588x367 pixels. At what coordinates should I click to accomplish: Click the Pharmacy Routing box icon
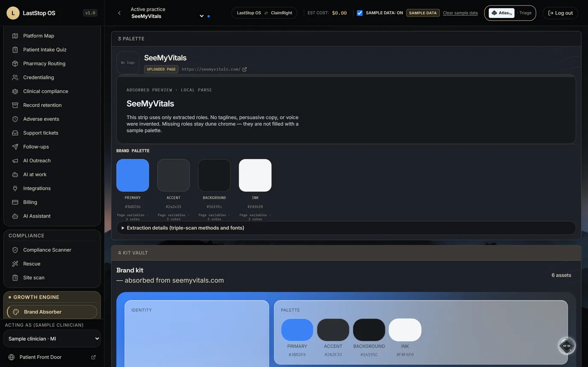[15, 64]
